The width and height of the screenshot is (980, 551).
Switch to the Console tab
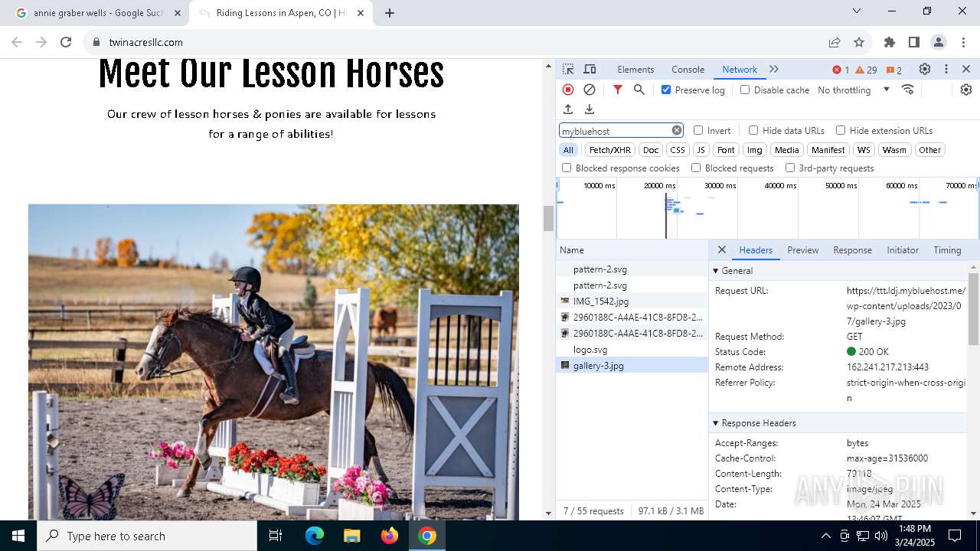688,69
